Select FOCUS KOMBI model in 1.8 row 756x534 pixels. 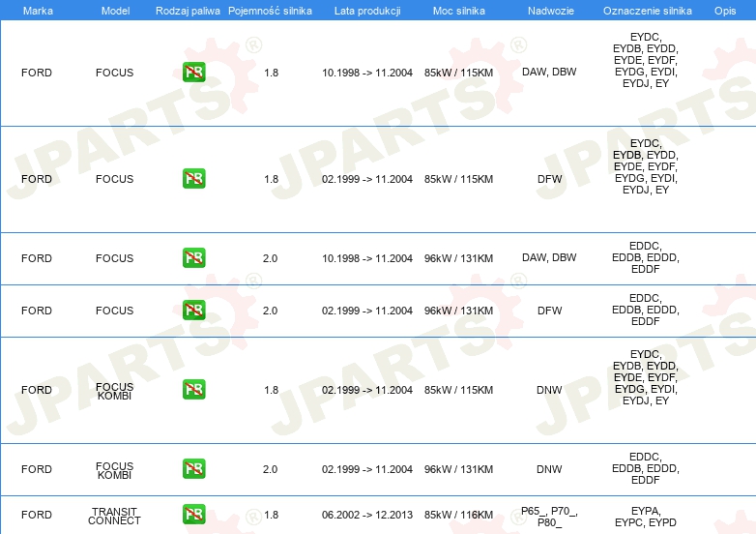(114, 391)
